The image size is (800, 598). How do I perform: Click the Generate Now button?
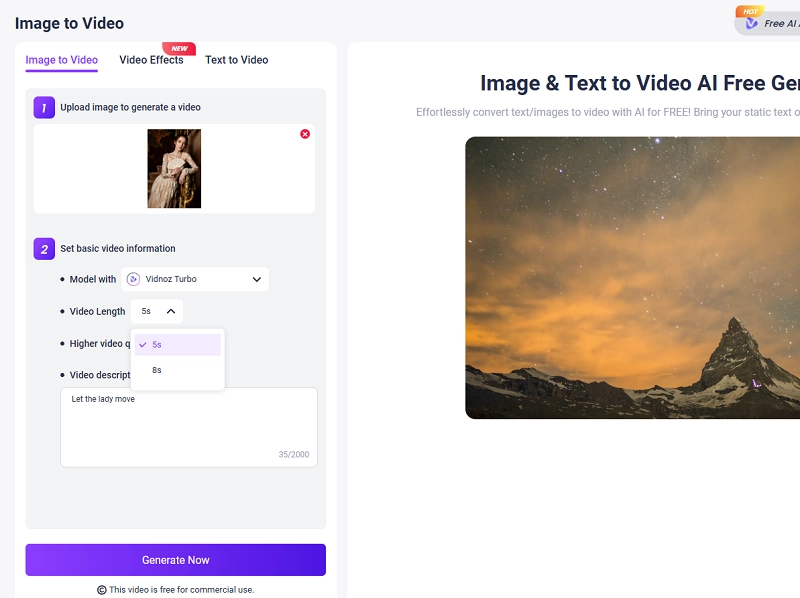175,559
